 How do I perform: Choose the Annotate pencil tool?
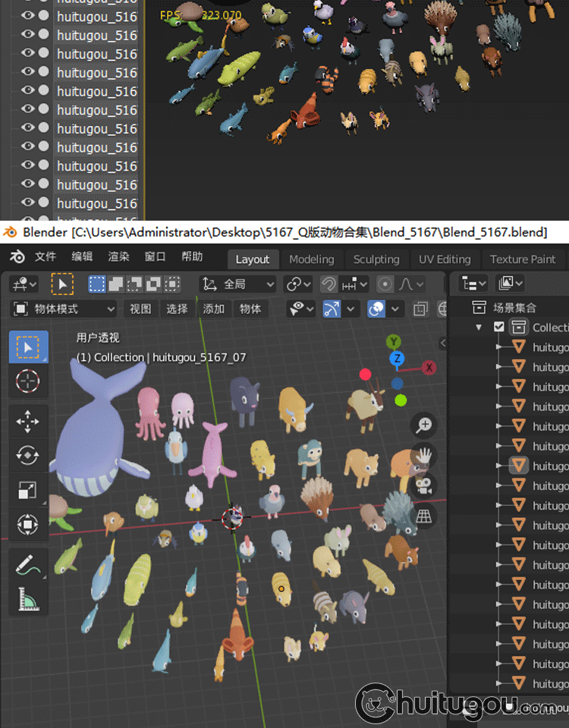point(28,564)
